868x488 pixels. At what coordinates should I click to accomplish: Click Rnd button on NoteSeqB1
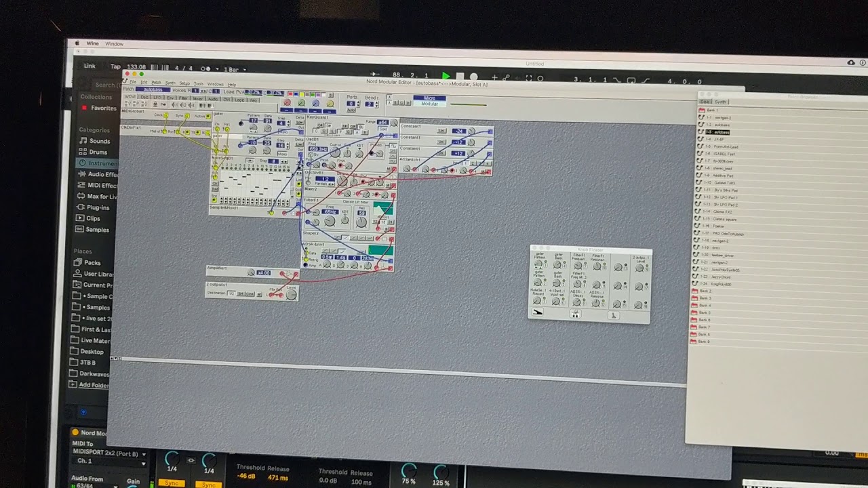click(215, 189)
